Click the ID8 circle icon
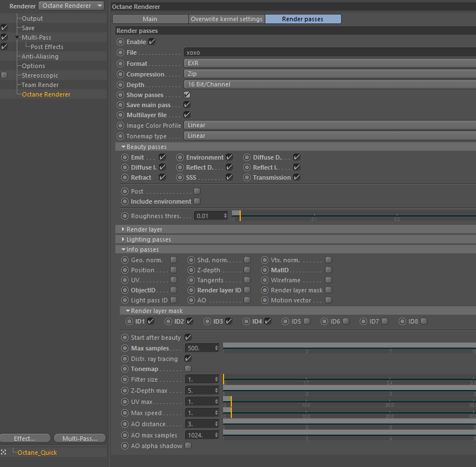Screen dimensions: 476x467 point(402,321)
